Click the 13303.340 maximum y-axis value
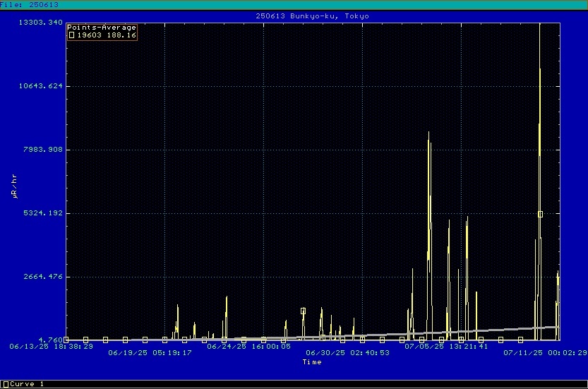Image resolution: width=588 pixels, height=389 pixels. pos(42,23)
